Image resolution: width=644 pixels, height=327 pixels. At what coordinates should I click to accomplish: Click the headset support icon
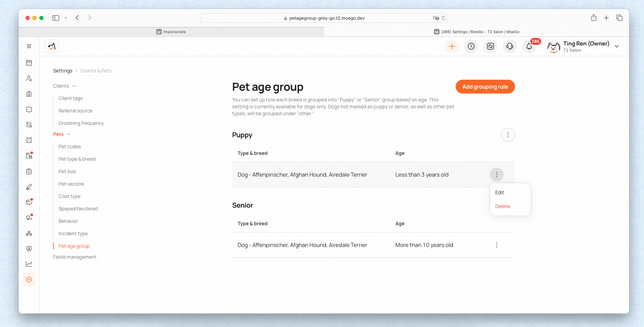[509, 46]
